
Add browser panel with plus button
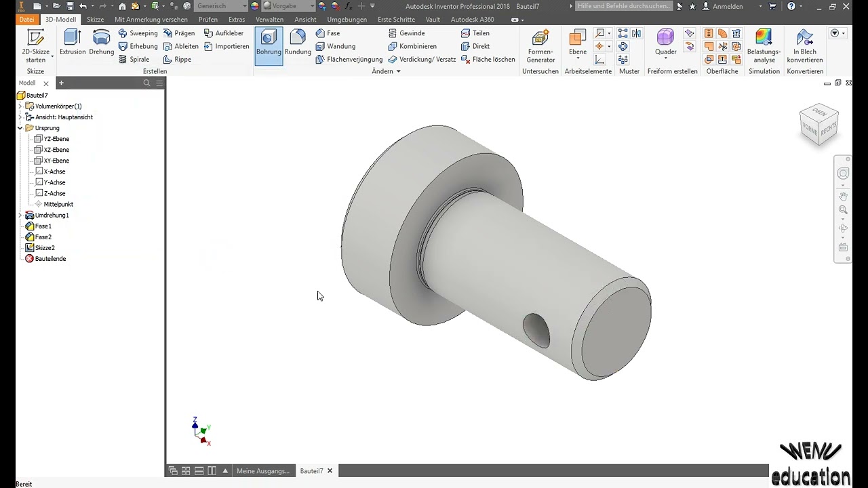[61, 83]
